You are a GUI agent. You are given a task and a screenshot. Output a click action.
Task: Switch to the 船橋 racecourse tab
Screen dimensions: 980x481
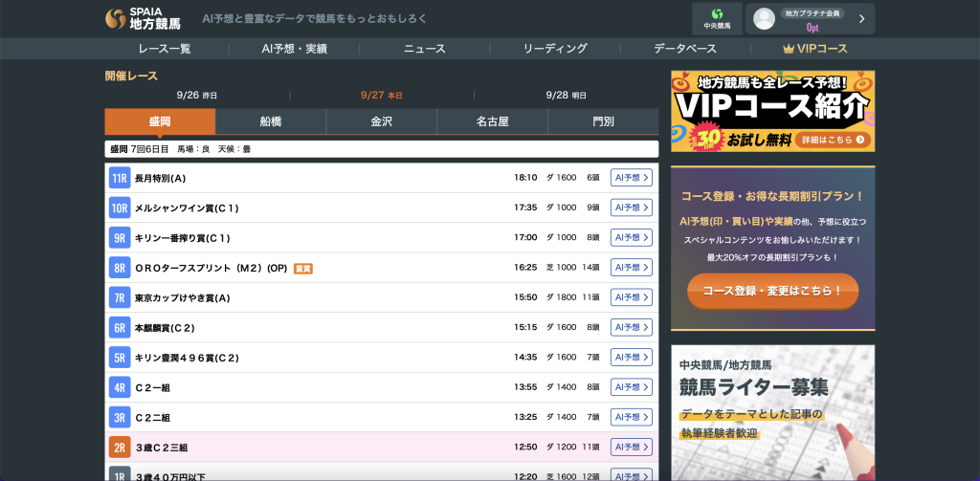(271, 121)
